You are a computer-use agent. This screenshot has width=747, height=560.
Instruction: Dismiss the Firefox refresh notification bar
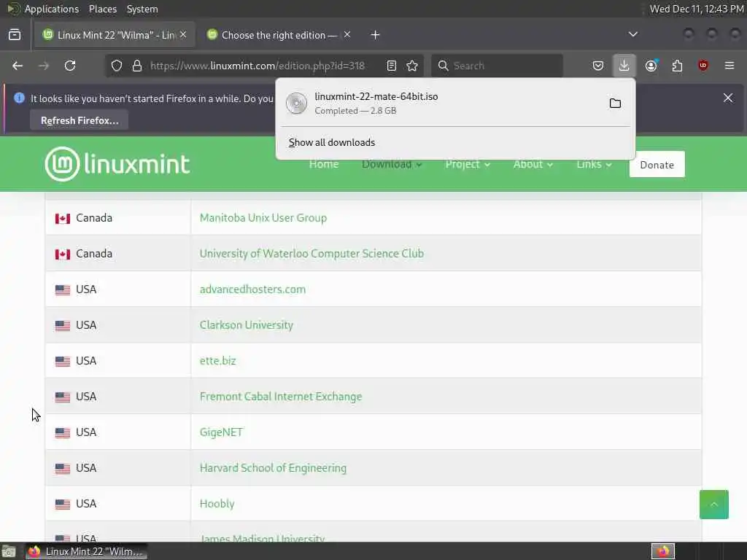pos(728,98)
